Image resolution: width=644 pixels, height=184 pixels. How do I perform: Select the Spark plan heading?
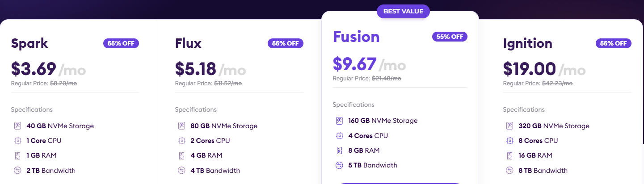pos(29,44)
